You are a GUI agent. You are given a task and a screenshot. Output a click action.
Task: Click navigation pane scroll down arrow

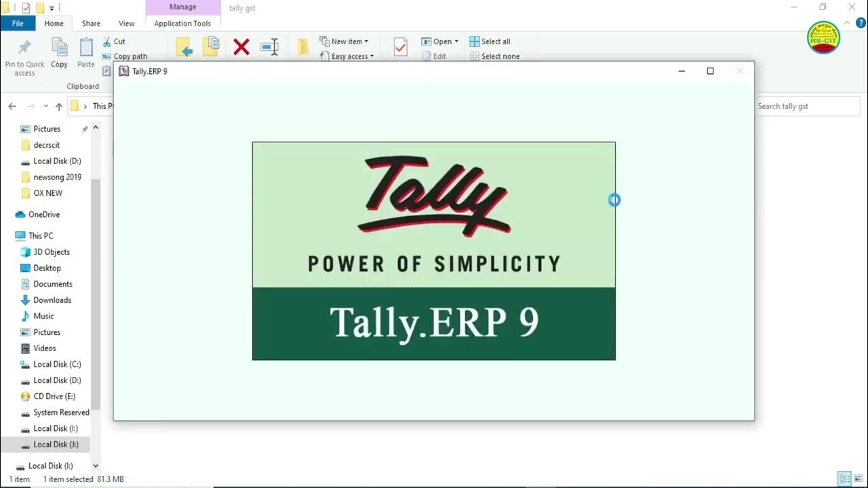96,466
